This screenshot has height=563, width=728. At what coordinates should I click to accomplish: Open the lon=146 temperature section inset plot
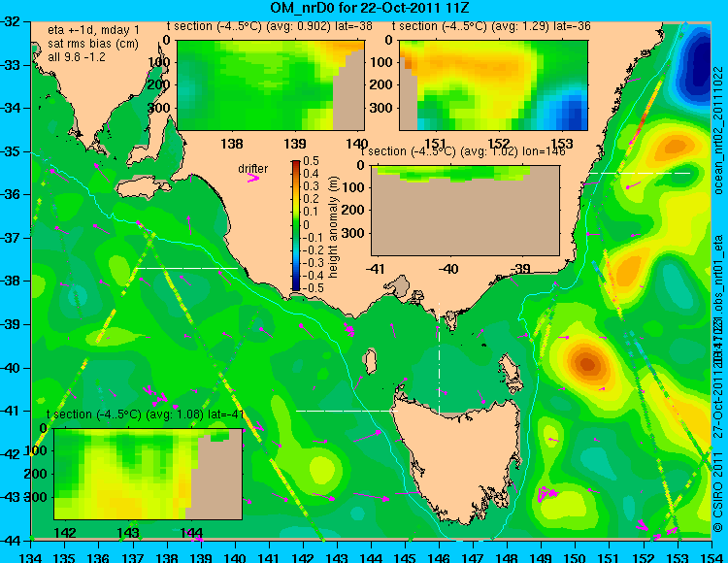465,211
